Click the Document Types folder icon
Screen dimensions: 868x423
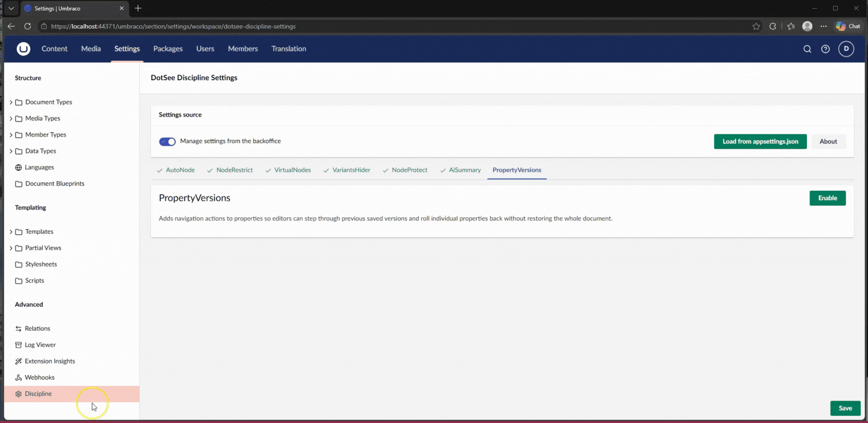19,102
